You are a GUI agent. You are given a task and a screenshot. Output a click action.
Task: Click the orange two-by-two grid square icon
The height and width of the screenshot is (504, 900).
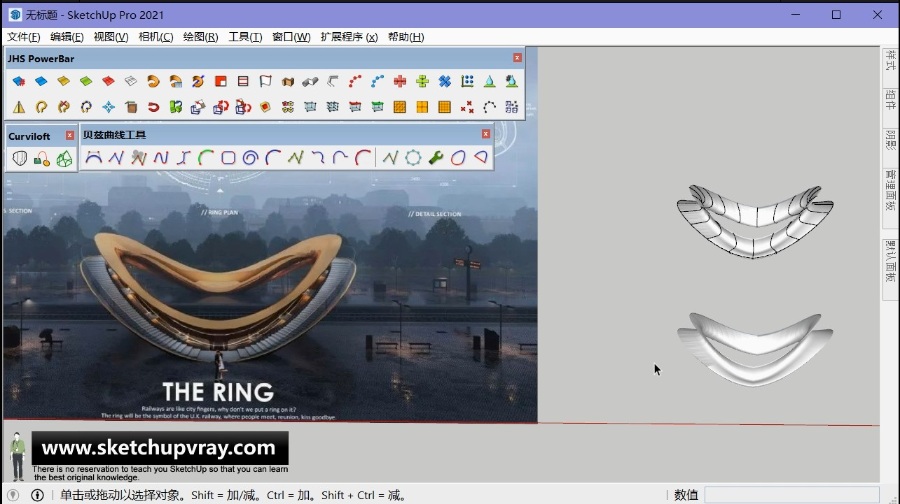point(422,107)
